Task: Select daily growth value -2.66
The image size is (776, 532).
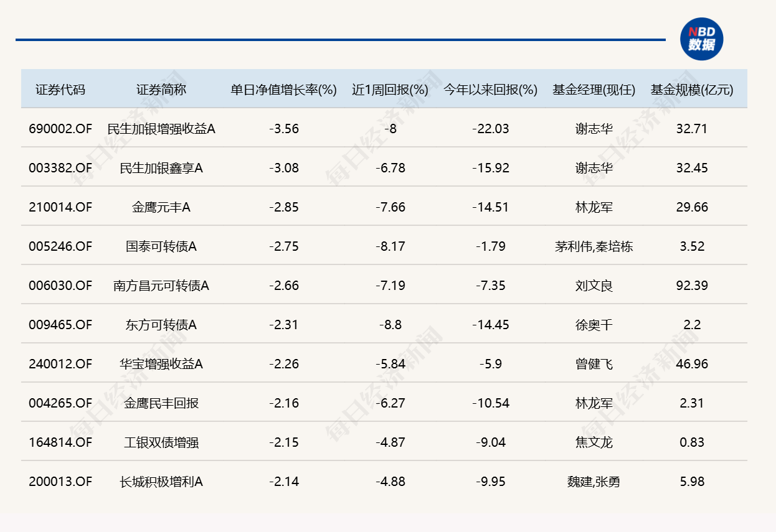Action: pyautogui.click(x=284, y=286)
